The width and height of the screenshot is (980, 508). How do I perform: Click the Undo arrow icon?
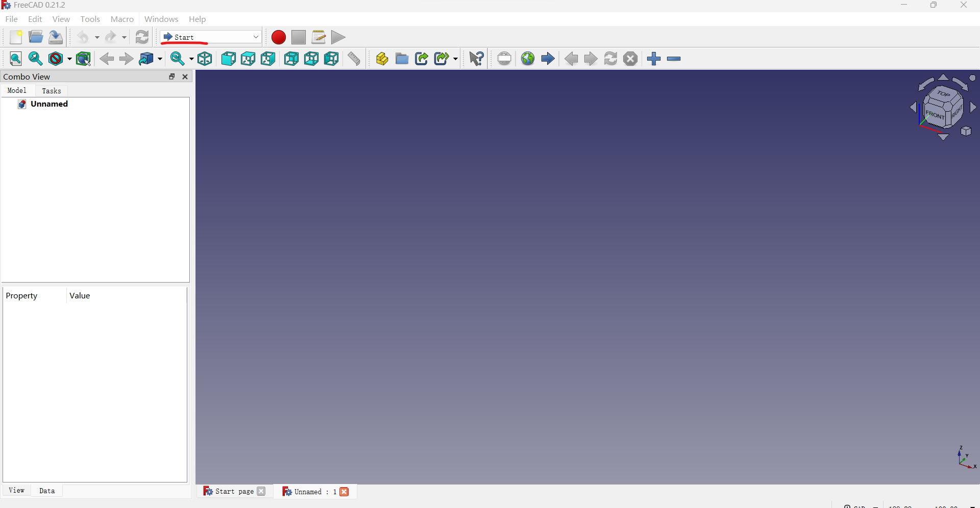click(83, 37)
